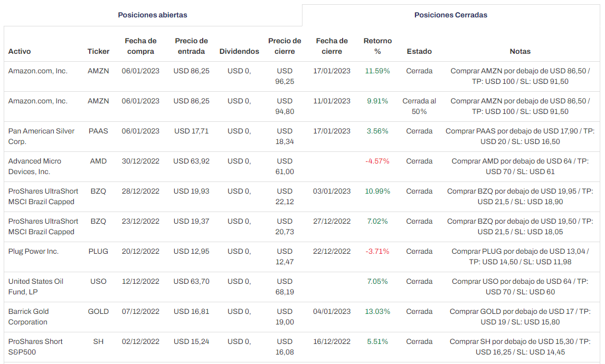
Task: Select the entry price USD 12,95
Action: [x=192, y=252]
